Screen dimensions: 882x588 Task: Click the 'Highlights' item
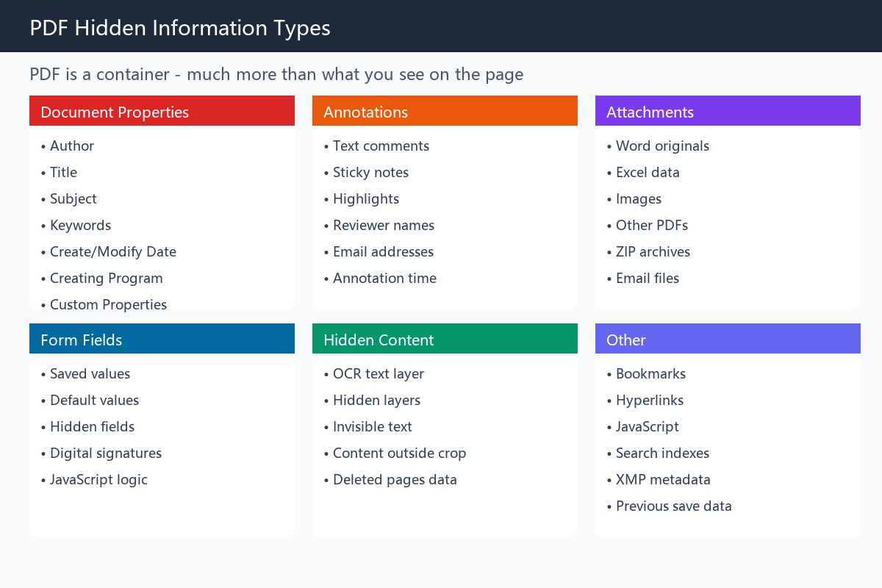[x=362, y=198]
